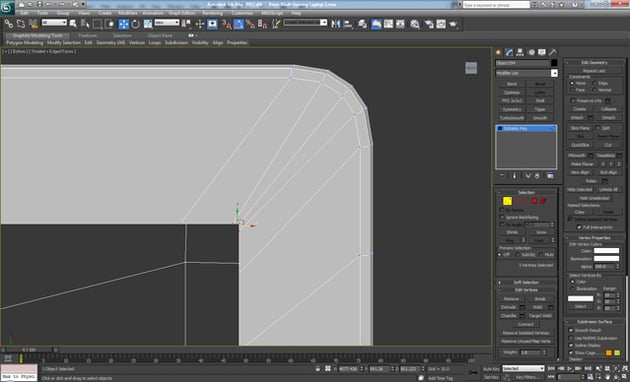Screen dimensions: 630x382
Task: Click Configure Modifier Sets icon
Action: (x=550, y=176)
